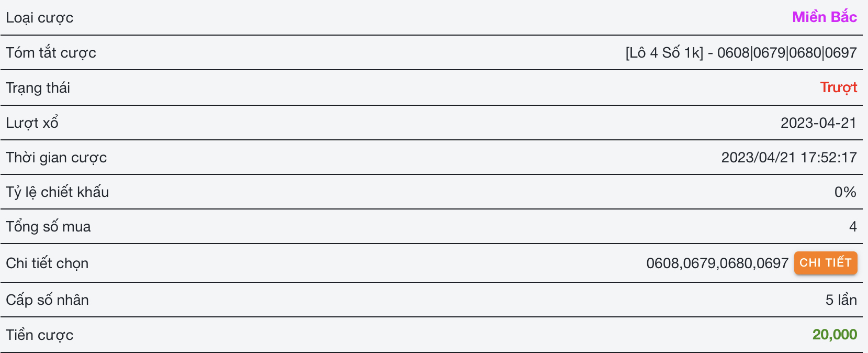868x353 pixels.
Task: Click the Lượt xổ label
Action: click(32, 123)
